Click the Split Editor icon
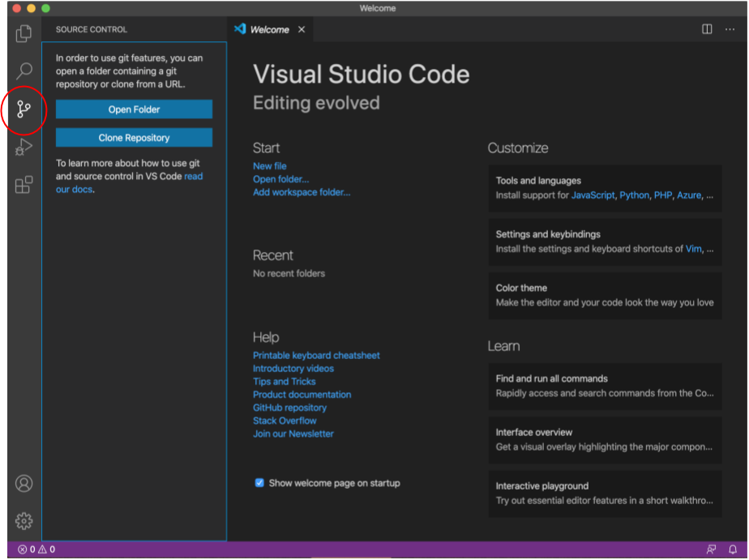This screenshot has width=749, height=560. [707, 30]
